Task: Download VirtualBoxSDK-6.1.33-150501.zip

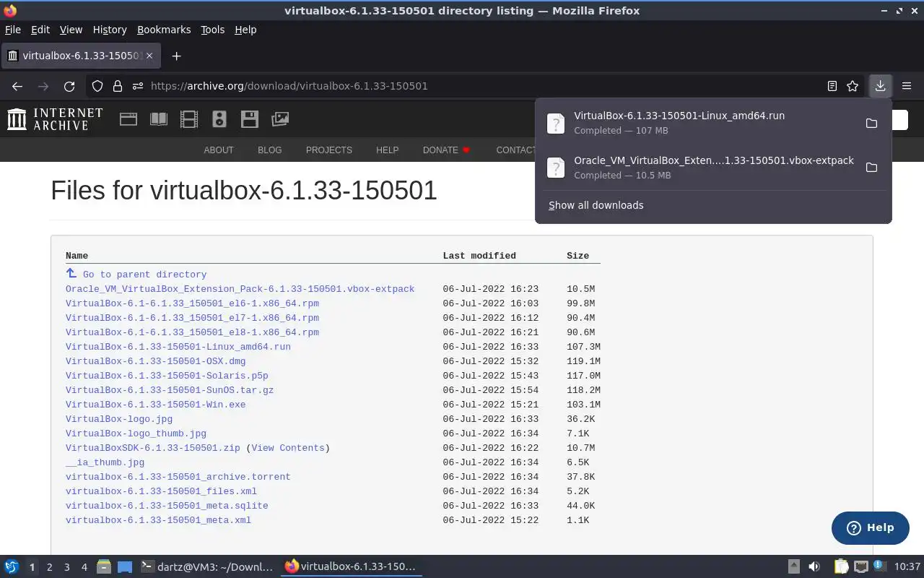Action: tap(152, 448)
